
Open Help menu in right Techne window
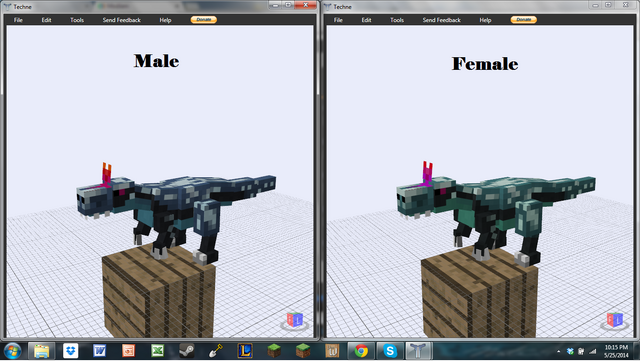coord(485,20)
